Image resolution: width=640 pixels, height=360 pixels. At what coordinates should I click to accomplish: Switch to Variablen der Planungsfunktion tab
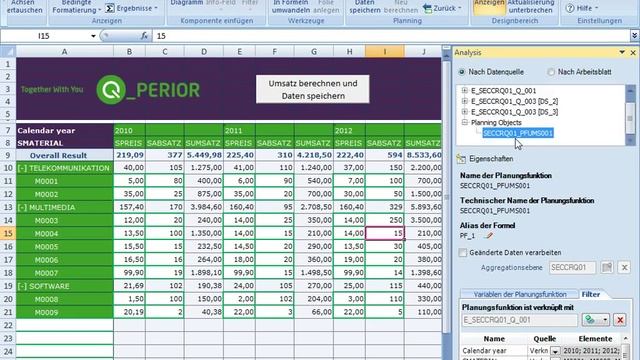[x=520, y=294]
